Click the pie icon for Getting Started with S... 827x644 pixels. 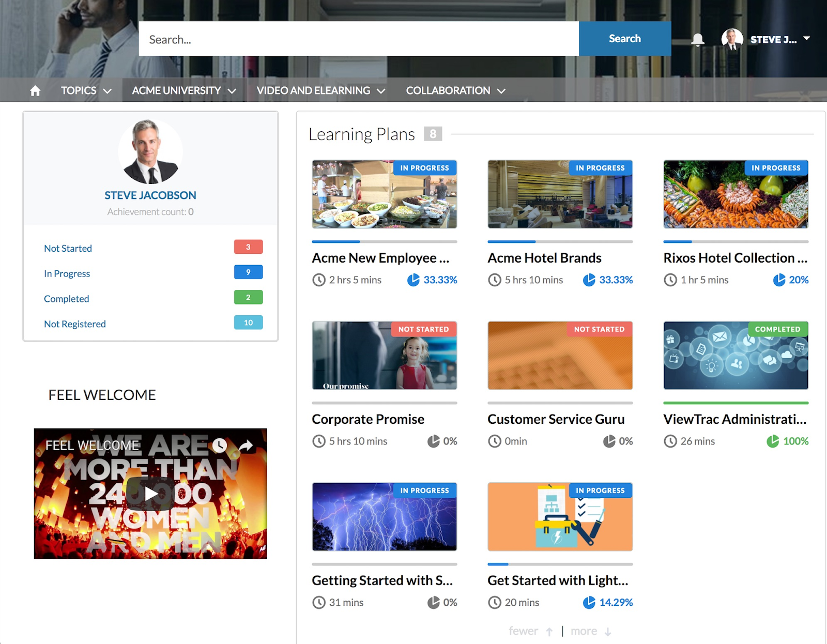click(433, 602)
